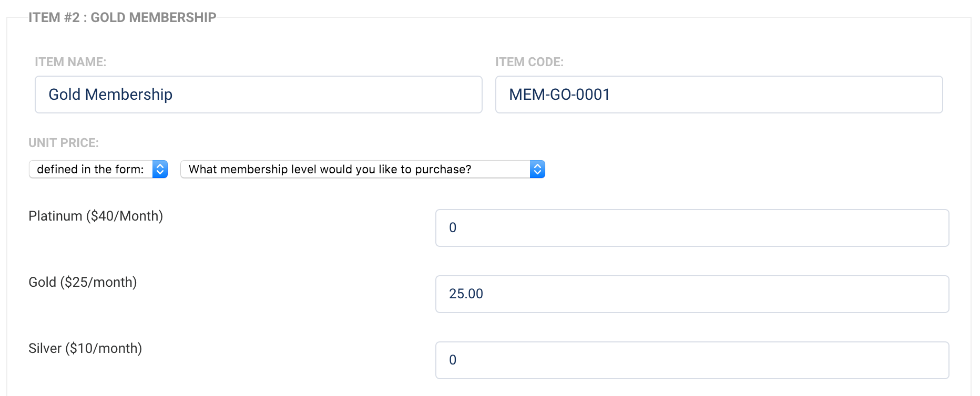Click the 'Platinum ($40/Month)' option label
This screenshot has height=396, width=980.
click(x=96, y=216)
